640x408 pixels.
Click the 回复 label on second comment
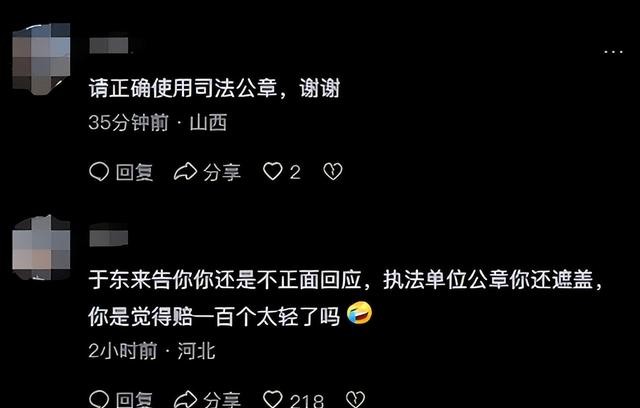point(135,400)
